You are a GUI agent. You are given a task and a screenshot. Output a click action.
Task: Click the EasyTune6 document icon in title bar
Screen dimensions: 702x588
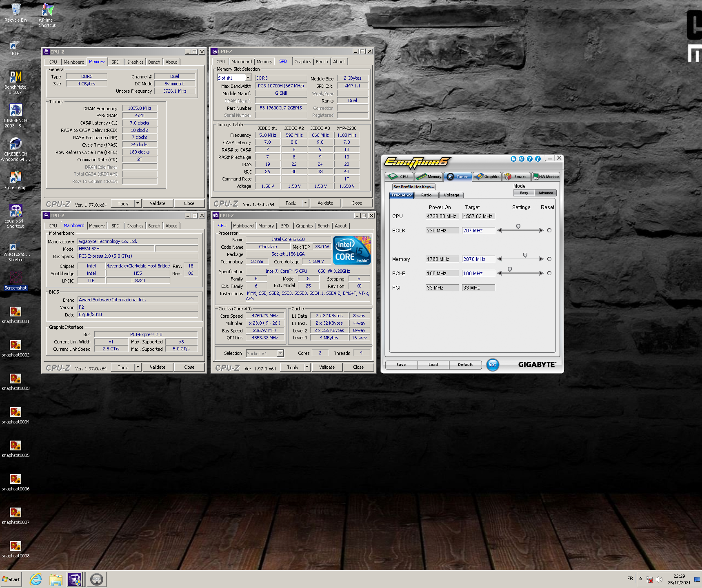click(513, 159)
